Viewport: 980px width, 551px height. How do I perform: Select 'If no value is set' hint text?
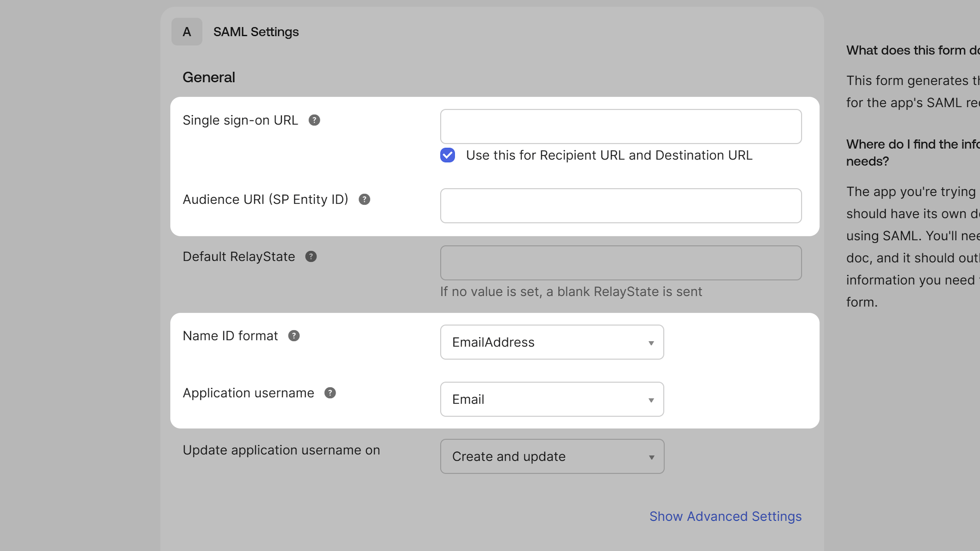[571, 292]
